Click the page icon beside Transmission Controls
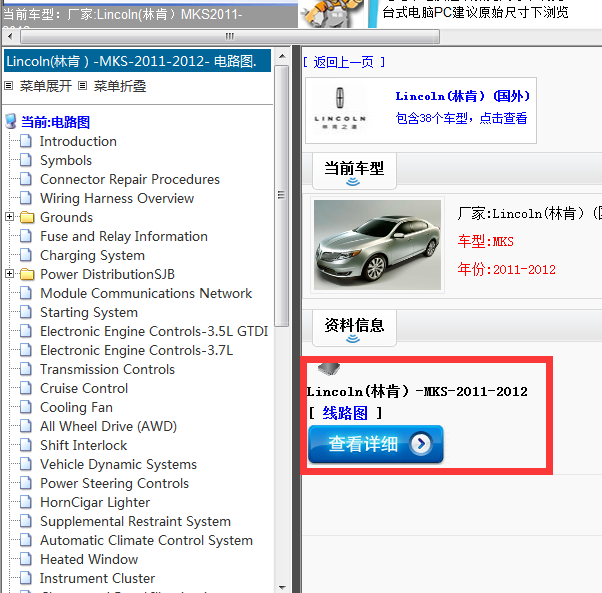Image resolution: width=602 pixels, height=593 pixels. click(x=26, y=369)
